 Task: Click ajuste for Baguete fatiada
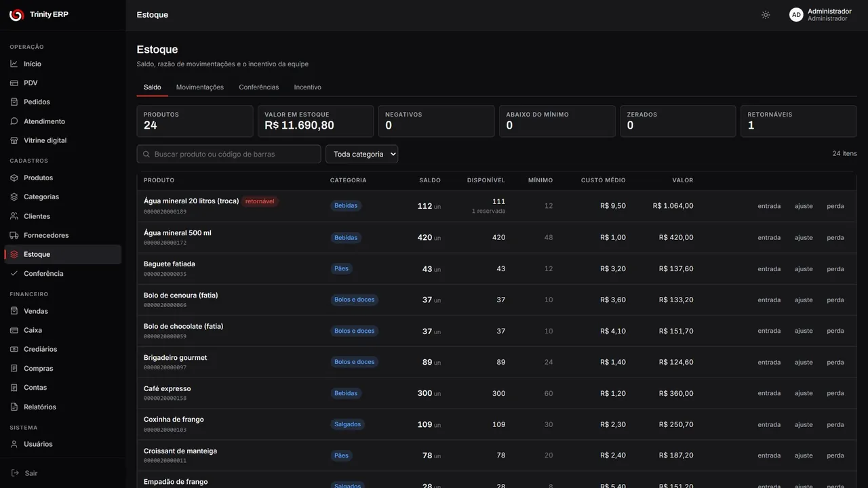tap(804, 269)
